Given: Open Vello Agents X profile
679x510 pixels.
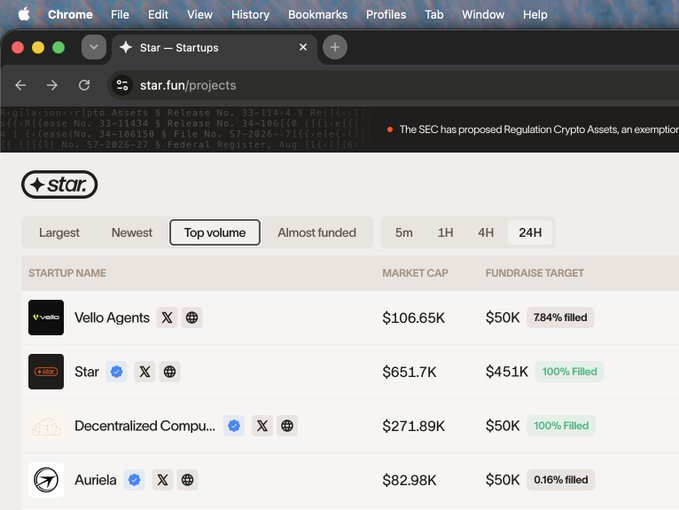Looking at the screenshot, I should click(167, 317).
